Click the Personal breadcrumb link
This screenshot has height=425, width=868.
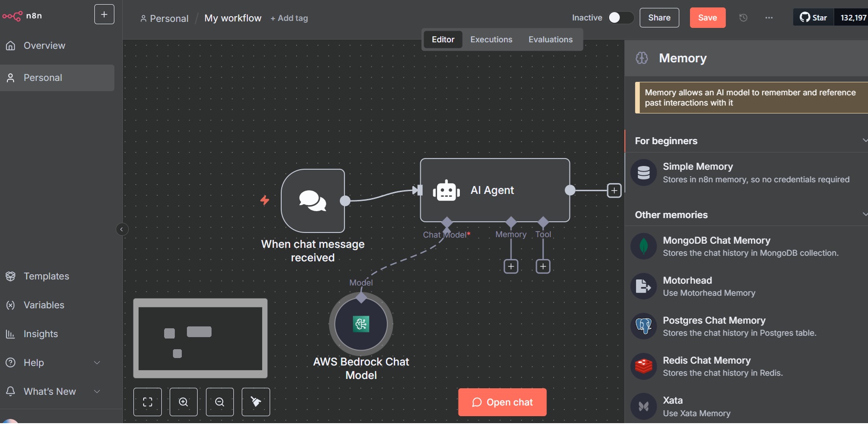pos(165,19)
